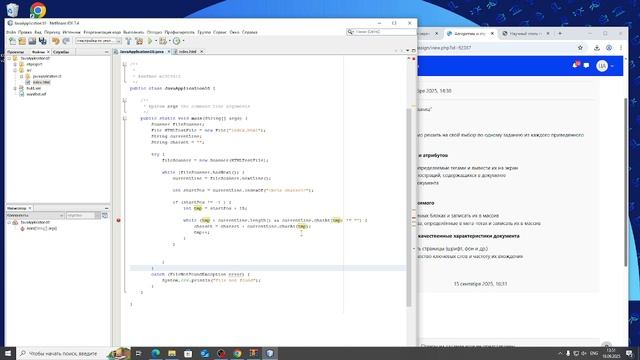Open File Explorer from the taskbar
640x360 pixels.
pyautogui.click(x=172, y=353)
